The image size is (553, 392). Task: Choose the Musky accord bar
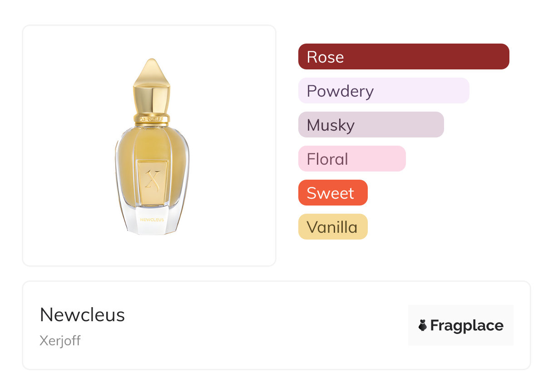pos(370,125)
